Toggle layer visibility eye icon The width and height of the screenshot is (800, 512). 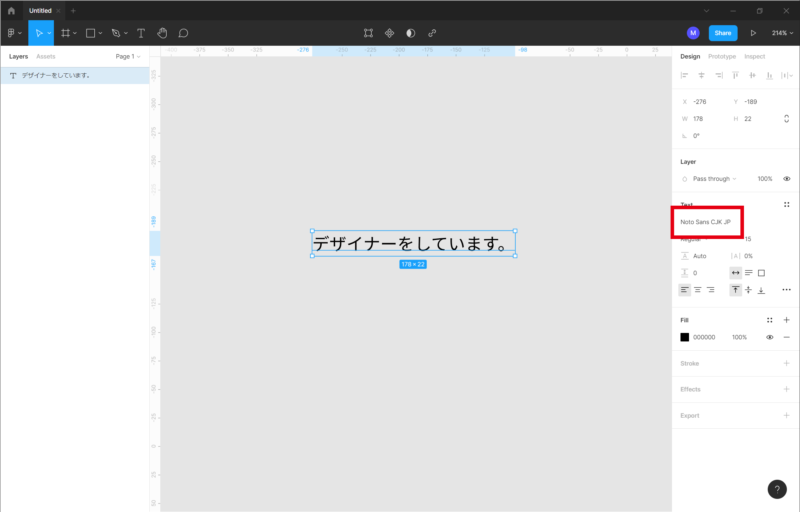tap(786, 178)
